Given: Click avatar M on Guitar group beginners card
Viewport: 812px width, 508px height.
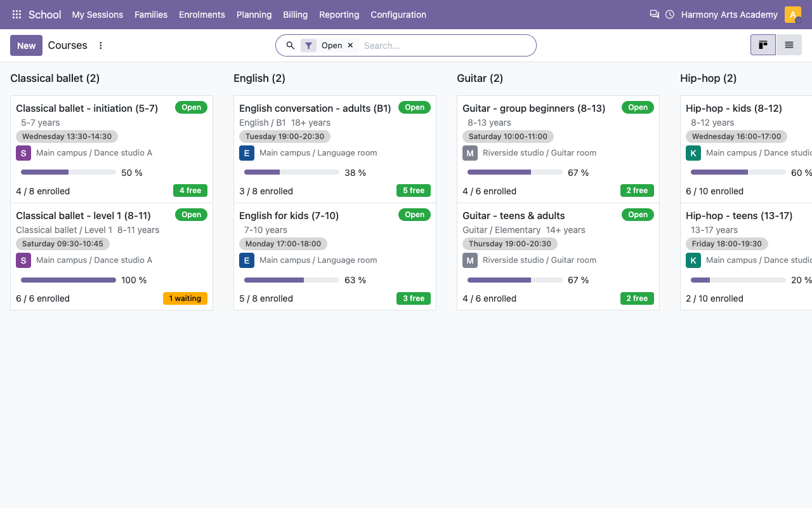Looking at the screenshot, I should [x=470, y=153].
